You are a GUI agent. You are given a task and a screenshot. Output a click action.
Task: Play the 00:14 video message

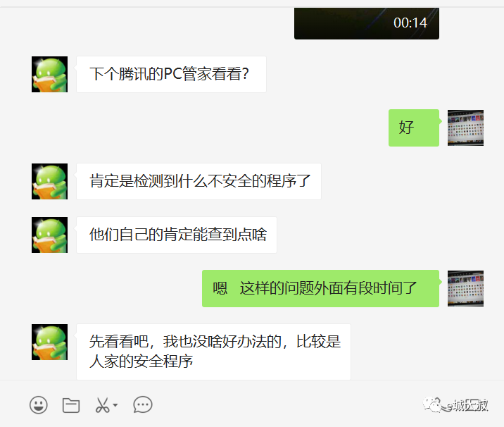pyautogui.click(x=367, y=23)
